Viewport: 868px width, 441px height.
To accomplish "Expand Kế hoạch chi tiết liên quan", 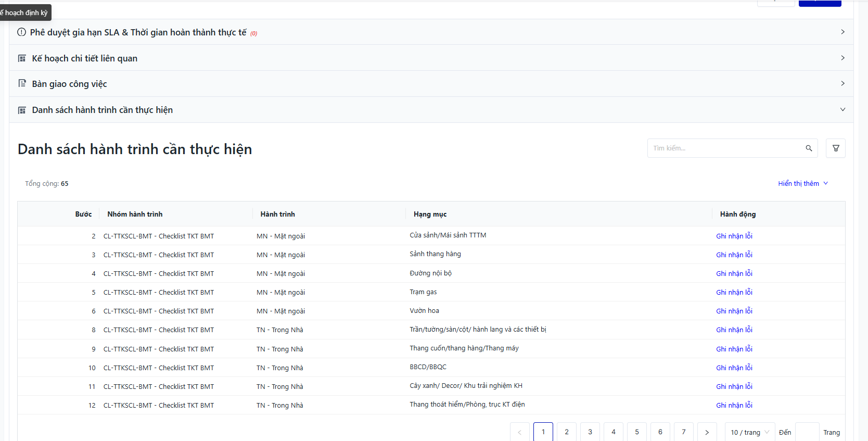I will 843,58.
